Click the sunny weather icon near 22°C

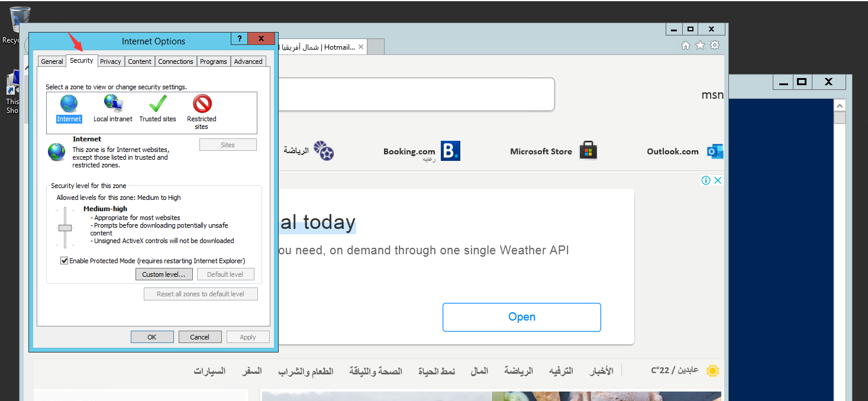pyautogui.click(x=712, y=370)
